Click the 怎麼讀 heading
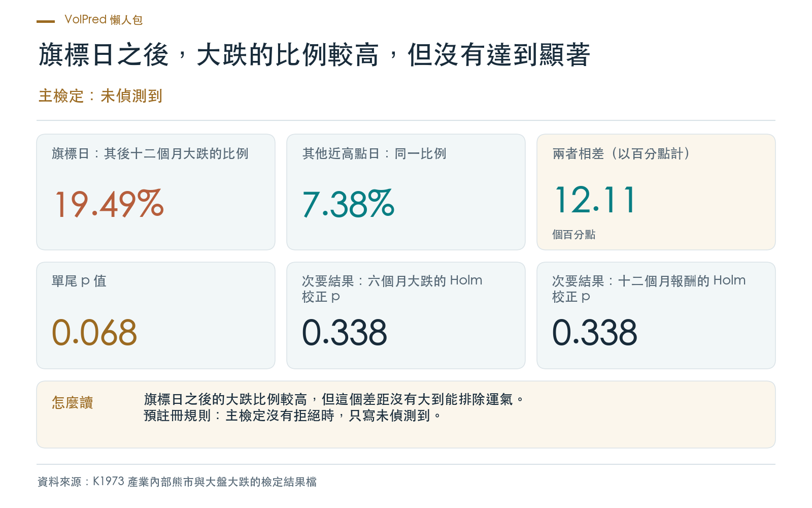This screenshot has width=812, height=508. pos(73,403)
